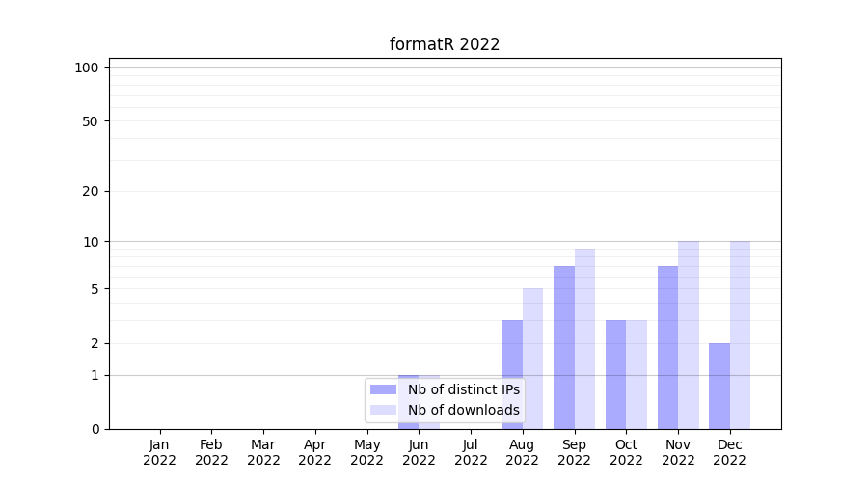The height and width of the screenshot is (482, 868).
Task: Click the '100' y-axis tick label
Action: (x=87, y=67)
